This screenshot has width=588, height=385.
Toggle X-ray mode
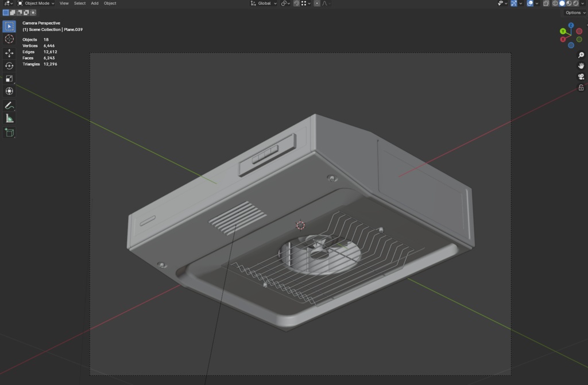point(546,3)
